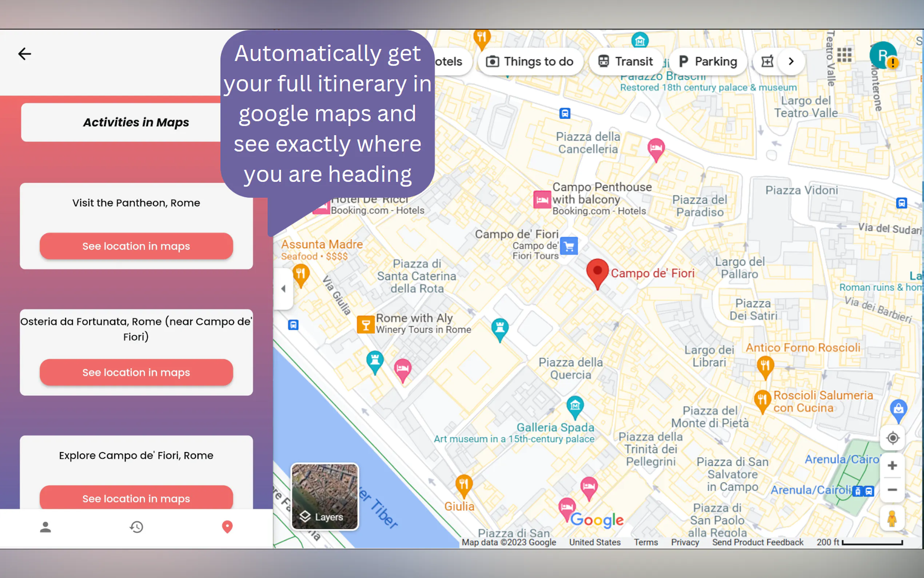The height and width of the screenshot is (578, 924).
Task: Open the Layers satellite thumbnail
Action: pyautogui.click(x=325, y=496)
